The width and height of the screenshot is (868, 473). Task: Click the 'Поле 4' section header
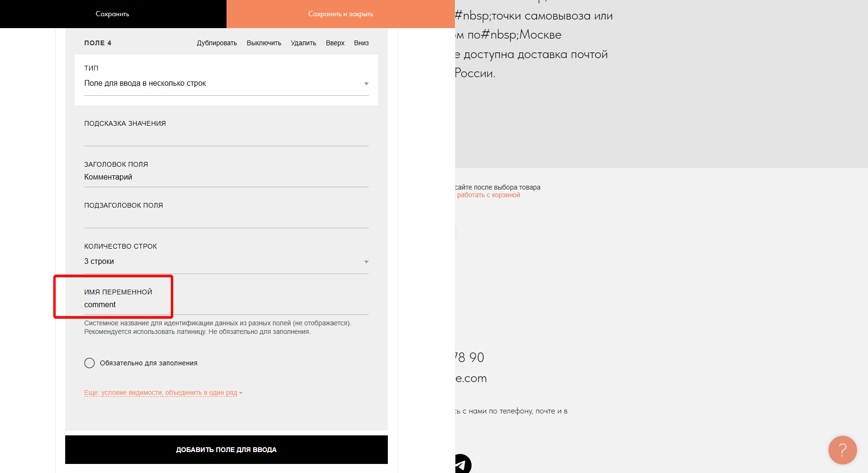98,43
